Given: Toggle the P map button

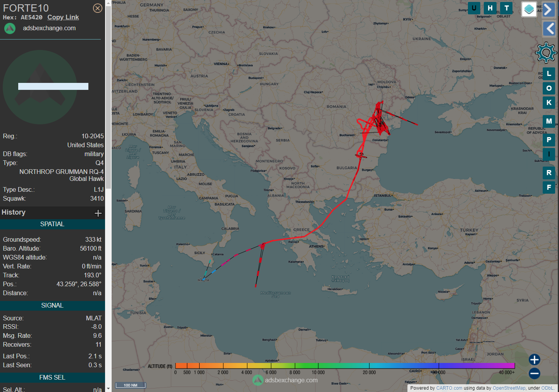Looking at the screenshot, I should pyautogui.click(x=549, y=140).
